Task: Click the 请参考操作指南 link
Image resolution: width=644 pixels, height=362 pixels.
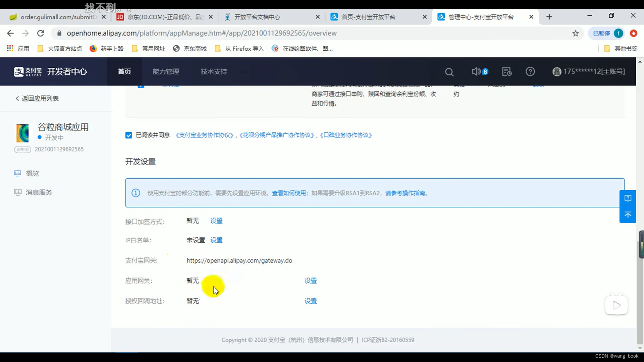Action: [405, 193]
